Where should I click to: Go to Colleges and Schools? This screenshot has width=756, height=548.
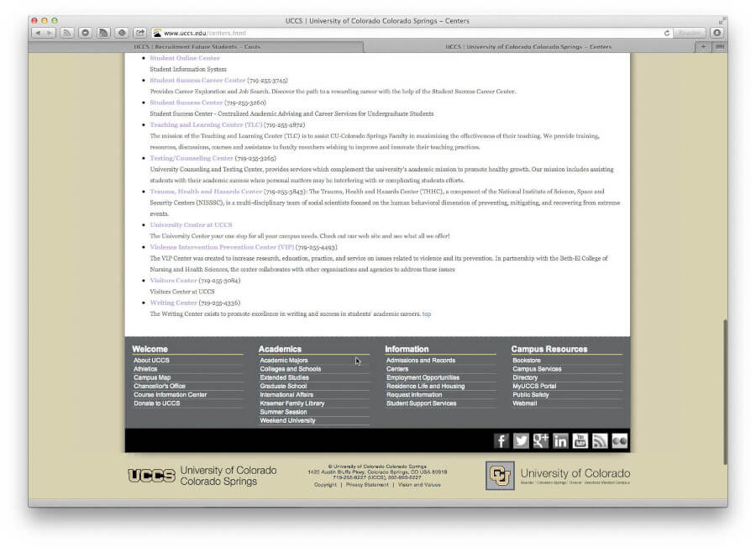[x=291, y=369]
